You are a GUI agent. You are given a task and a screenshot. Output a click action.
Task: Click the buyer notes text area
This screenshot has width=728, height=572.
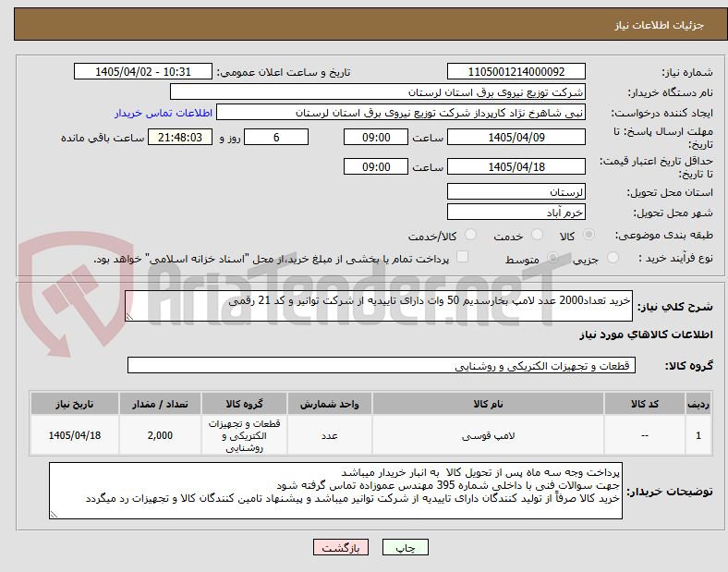click(335, 491)
